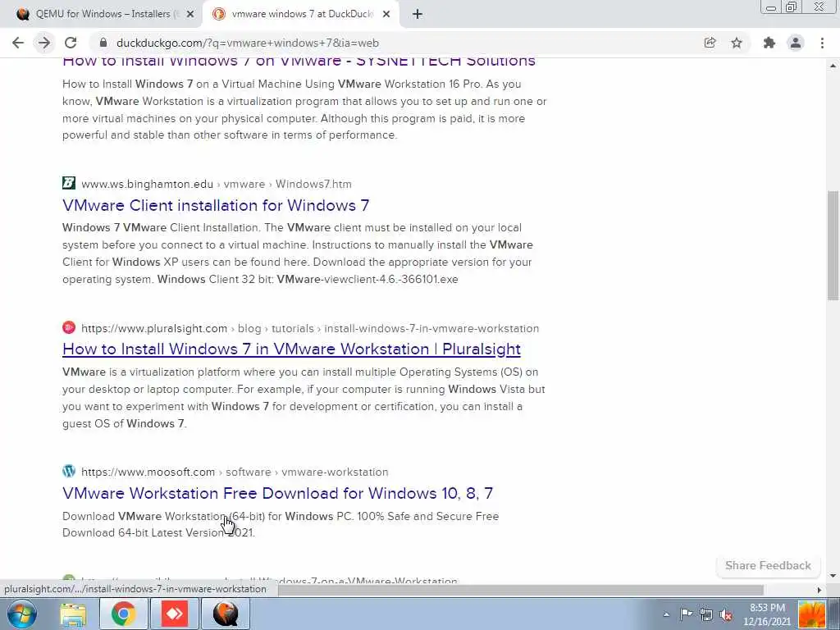Image resolution: width=840 pixels, height=630 pixels.
Task: Open the QEMU taskbar icon
Action: coord(226,614)
